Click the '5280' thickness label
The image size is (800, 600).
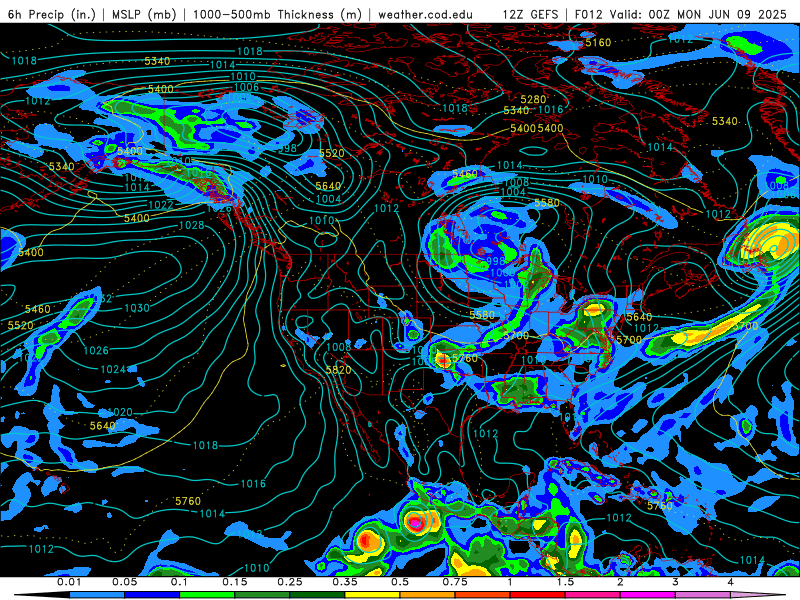pos(533,99)
